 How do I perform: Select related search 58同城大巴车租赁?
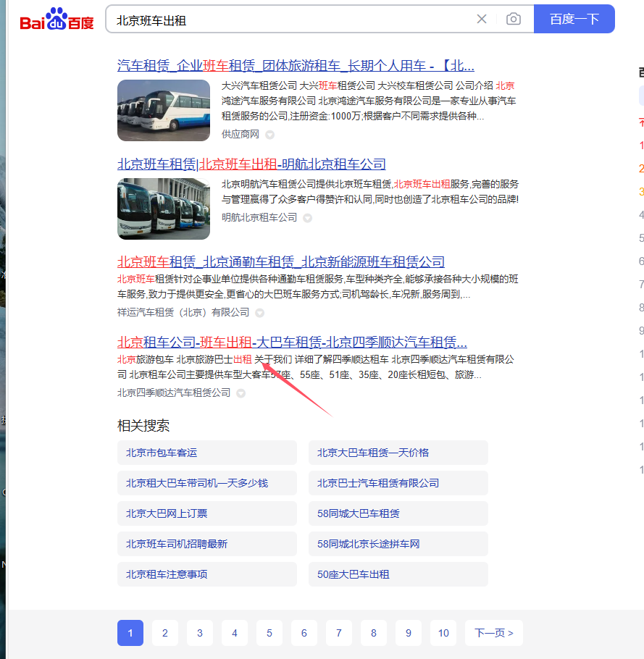pyautogui.click(x=398, y=513)
